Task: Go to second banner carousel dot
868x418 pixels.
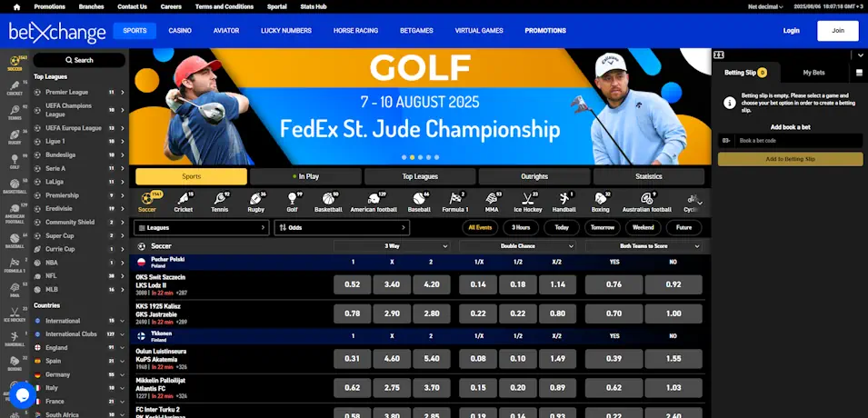Action: (413, 157)
